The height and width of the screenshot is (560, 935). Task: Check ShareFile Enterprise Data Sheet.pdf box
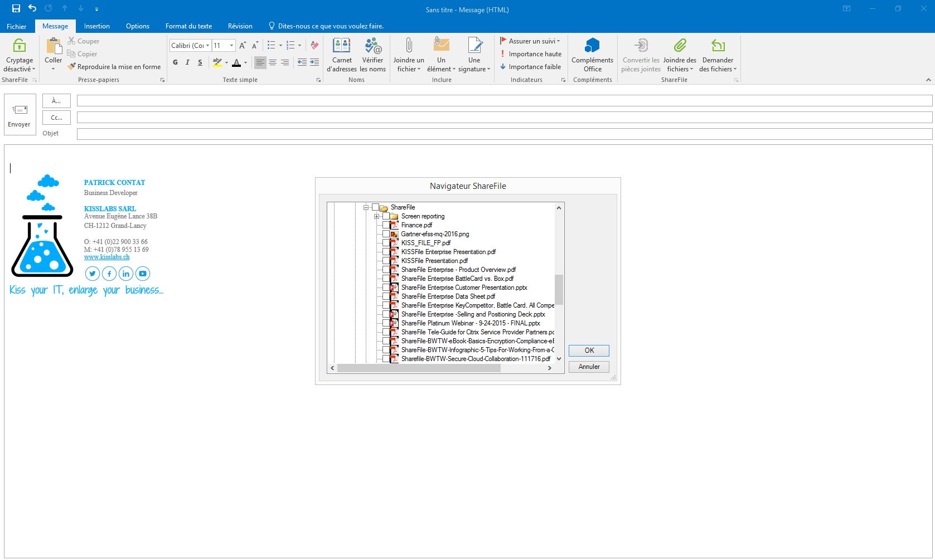386,296
